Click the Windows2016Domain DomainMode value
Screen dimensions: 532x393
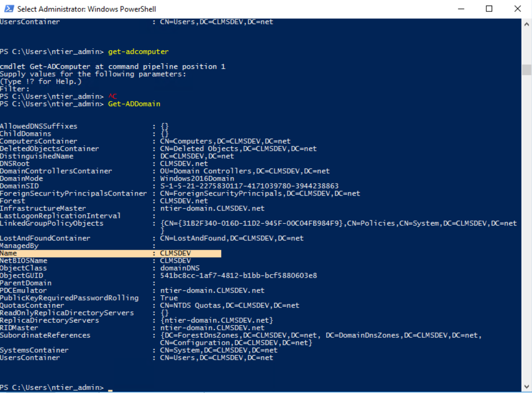point(196,179)
